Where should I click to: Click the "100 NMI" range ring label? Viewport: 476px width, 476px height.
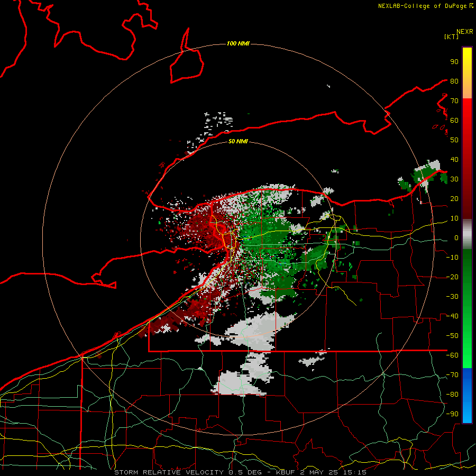238,44
